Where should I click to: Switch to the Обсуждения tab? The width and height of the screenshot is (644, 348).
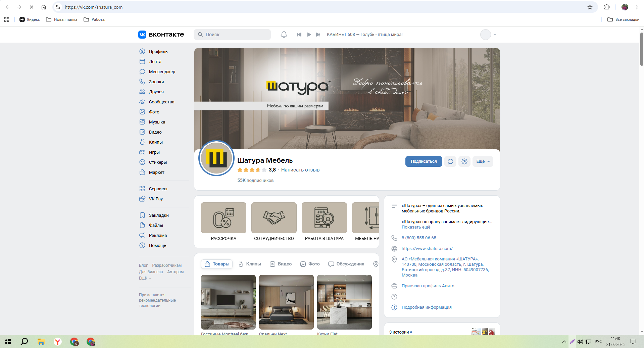346,264
